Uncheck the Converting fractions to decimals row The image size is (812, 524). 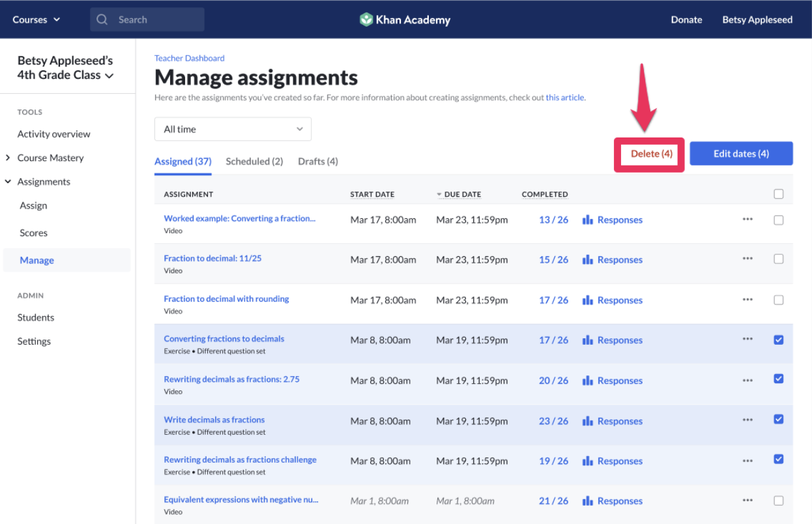(x=778, y=340)
